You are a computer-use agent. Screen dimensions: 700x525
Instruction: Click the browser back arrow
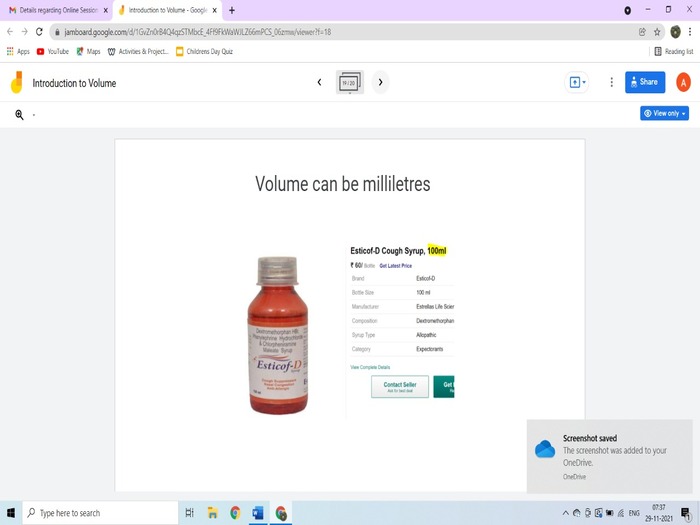pos(10,32)
